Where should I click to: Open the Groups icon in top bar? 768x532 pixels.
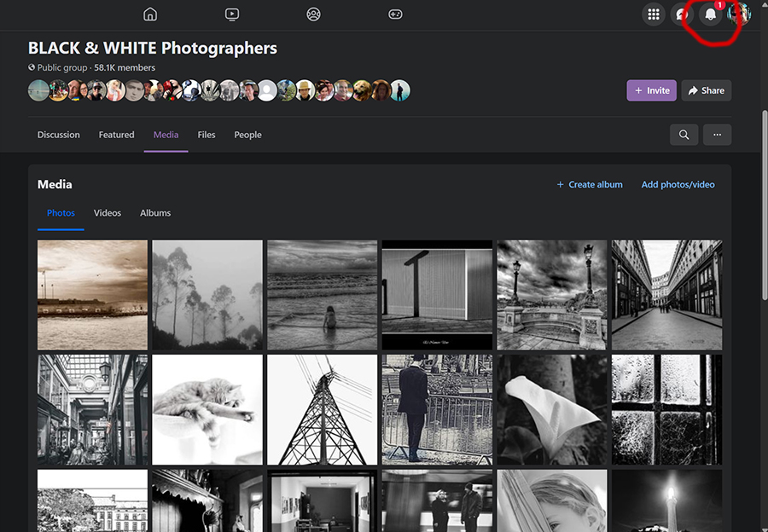pyautogui.click(x=313, y=14)
